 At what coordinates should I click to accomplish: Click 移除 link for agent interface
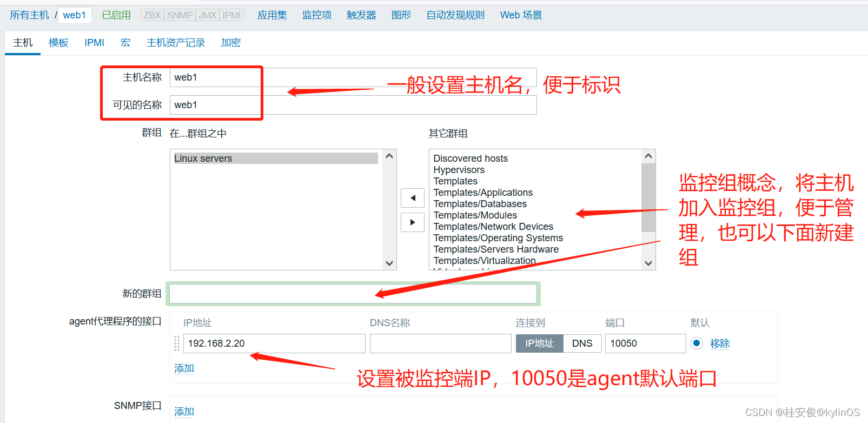pos(720,343)
